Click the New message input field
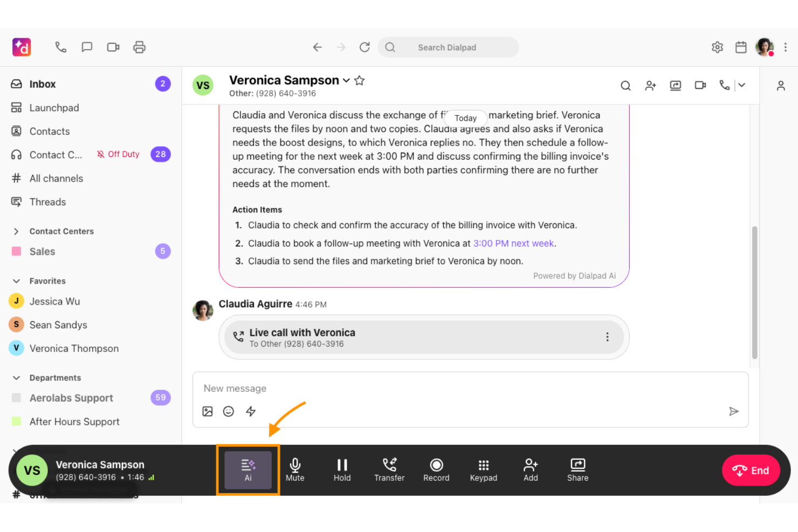 (x=470, y=389)
